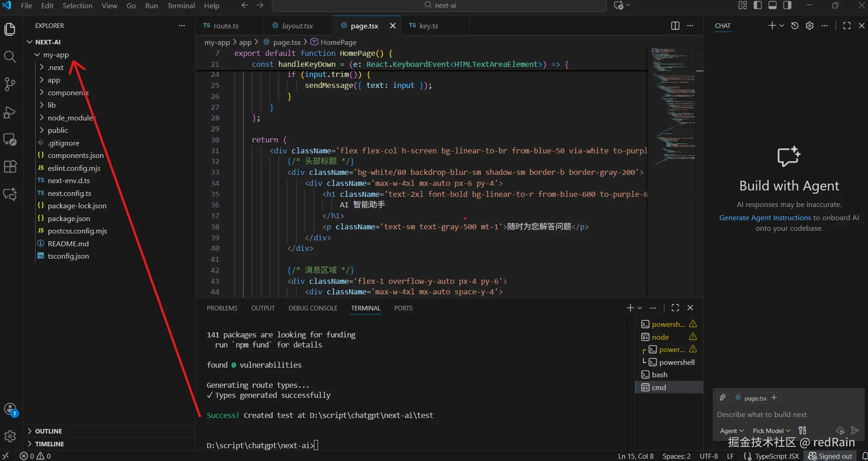Click Generate Agent Instructions link
The image size is (868, 461).
pyautogui.click(x=765, y=218)
